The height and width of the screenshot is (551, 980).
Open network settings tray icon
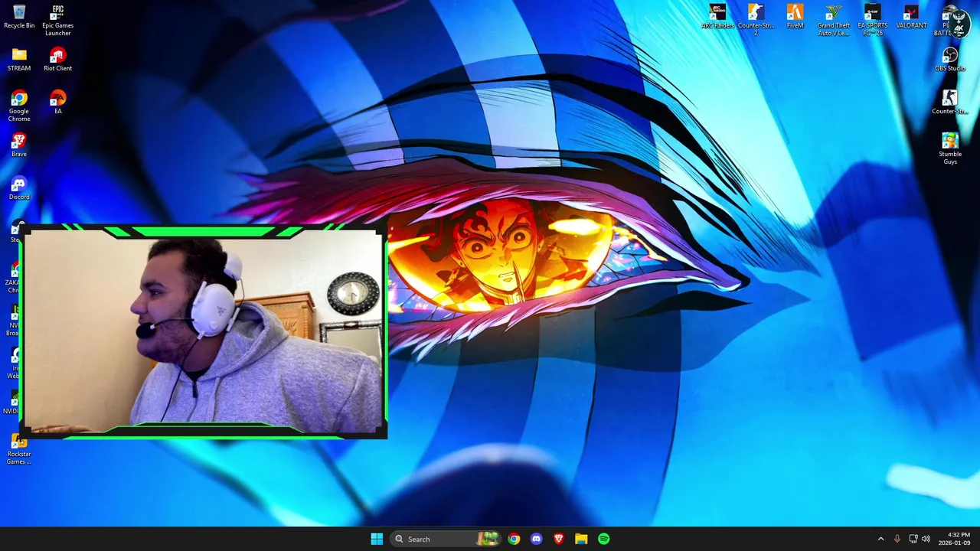click(x=913, y=539)
